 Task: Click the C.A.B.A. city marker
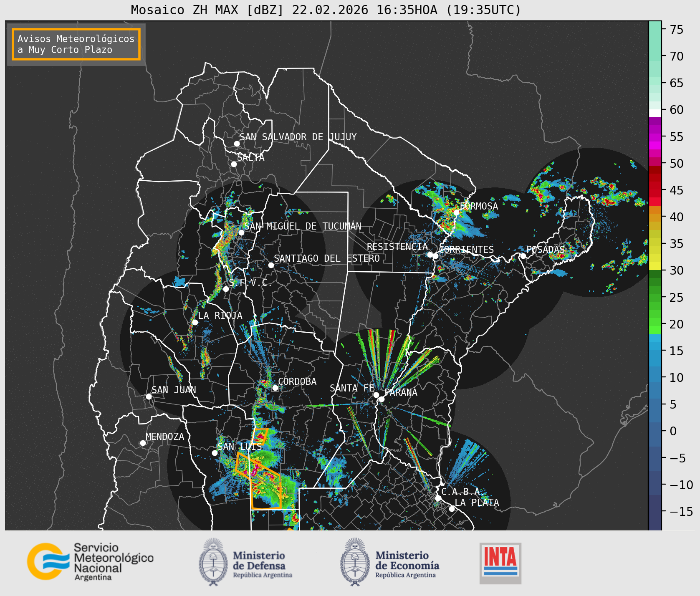coord(438,498)
